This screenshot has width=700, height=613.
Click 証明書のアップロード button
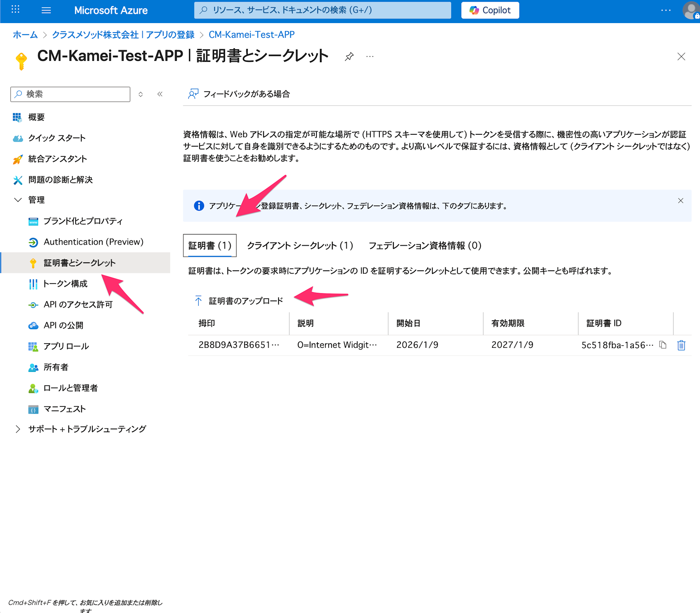click(239, 301)
